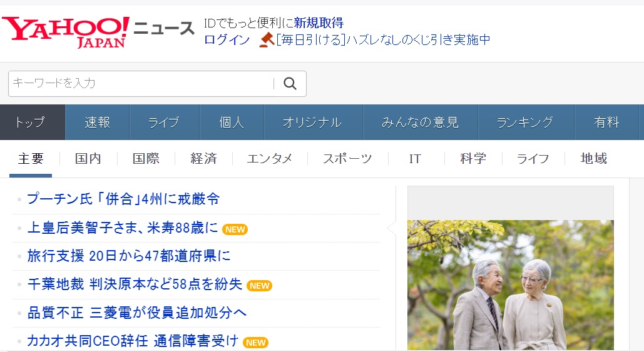Click NEW badge beside カカオ共同CEO辞任 headline
Viewport: 644px width, 352px height.
click(255, 342)
